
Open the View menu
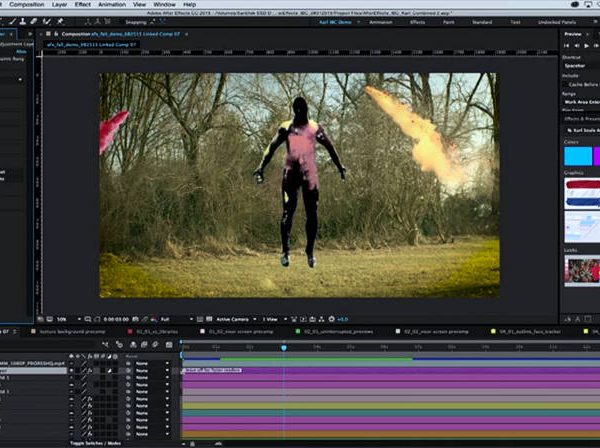[139, 5]
